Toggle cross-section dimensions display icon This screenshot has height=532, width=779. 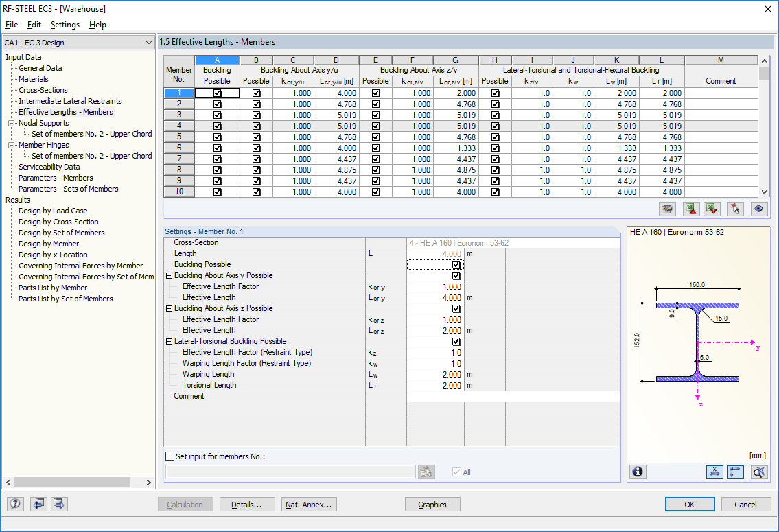714,472
